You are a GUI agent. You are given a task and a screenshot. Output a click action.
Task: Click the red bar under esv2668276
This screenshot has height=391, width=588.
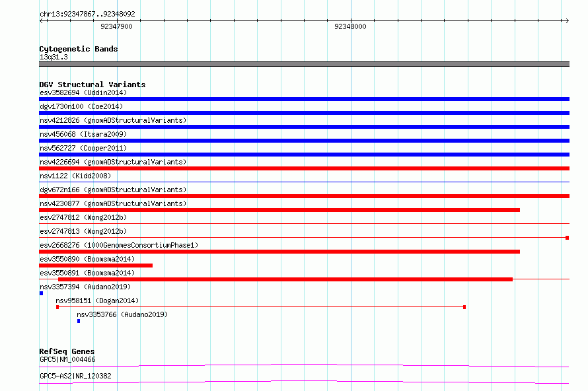[279, 252]
